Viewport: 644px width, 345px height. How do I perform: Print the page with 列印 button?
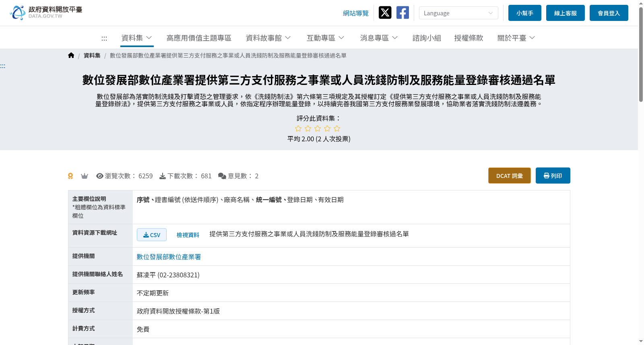coord(553,176)
